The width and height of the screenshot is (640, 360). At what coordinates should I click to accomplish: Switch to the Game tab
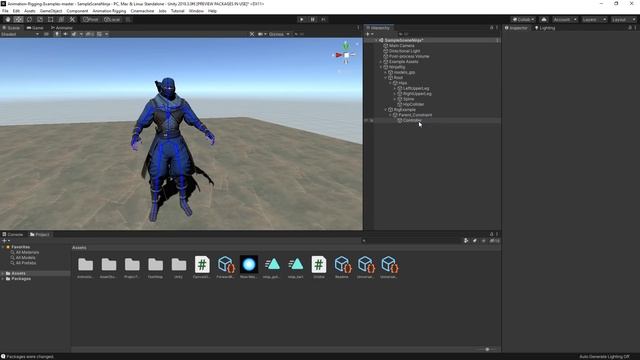pyautogui.click(x=35, y=28)
